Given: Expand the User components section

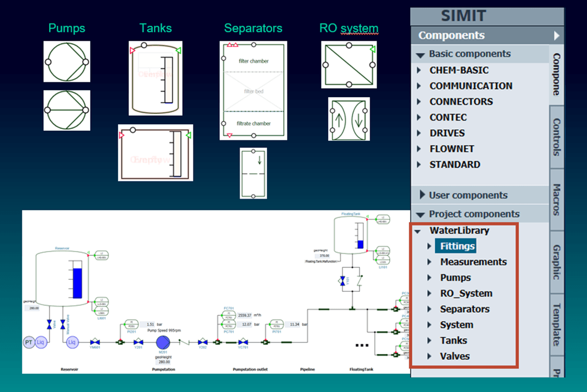Looking at the screenshot, I should [x=423, y=195].
